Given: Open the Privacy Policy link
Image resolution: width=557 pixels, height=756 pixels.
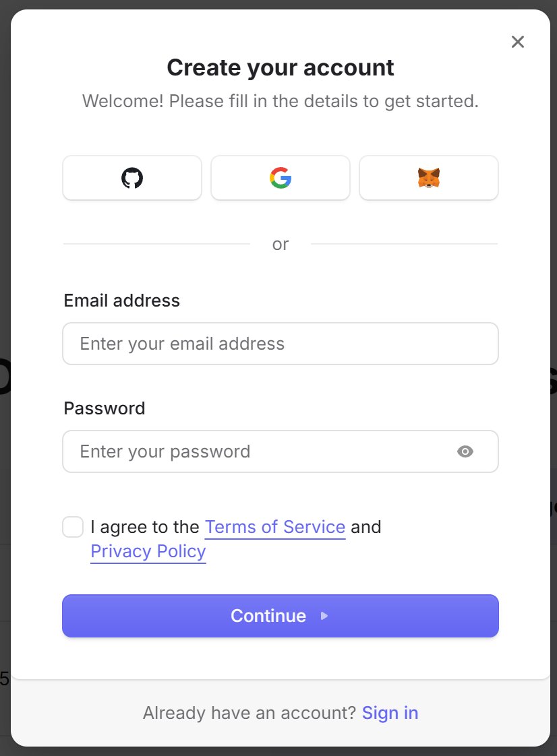Looking at the screenshot, I should coord(148,552).
